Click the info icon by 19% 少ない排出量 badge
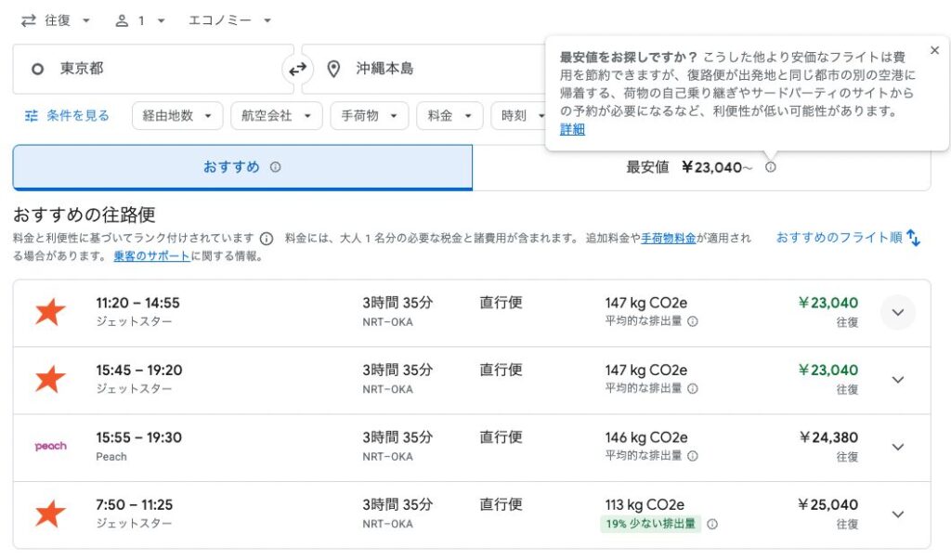 (x=710, y=525)
